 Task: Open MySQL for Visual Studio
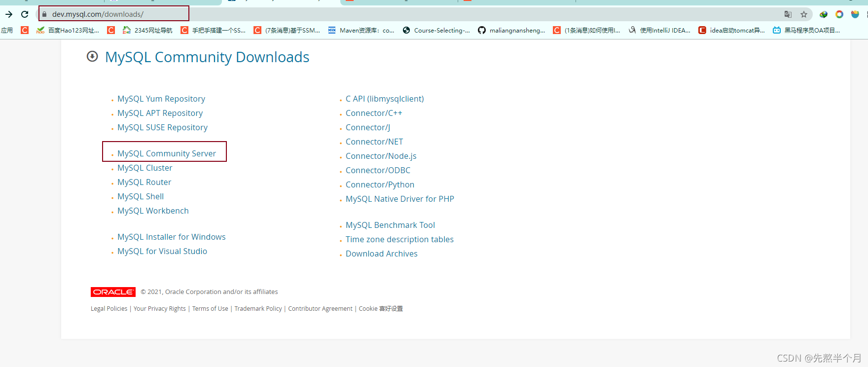tap(162, 251)
